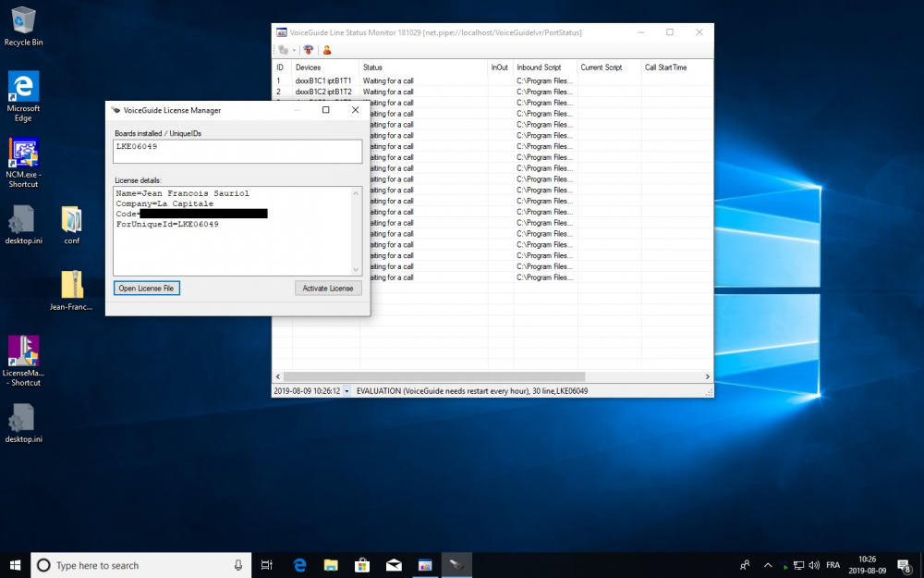Open Microsoft Store from the taskbar

tap(362, 565)
